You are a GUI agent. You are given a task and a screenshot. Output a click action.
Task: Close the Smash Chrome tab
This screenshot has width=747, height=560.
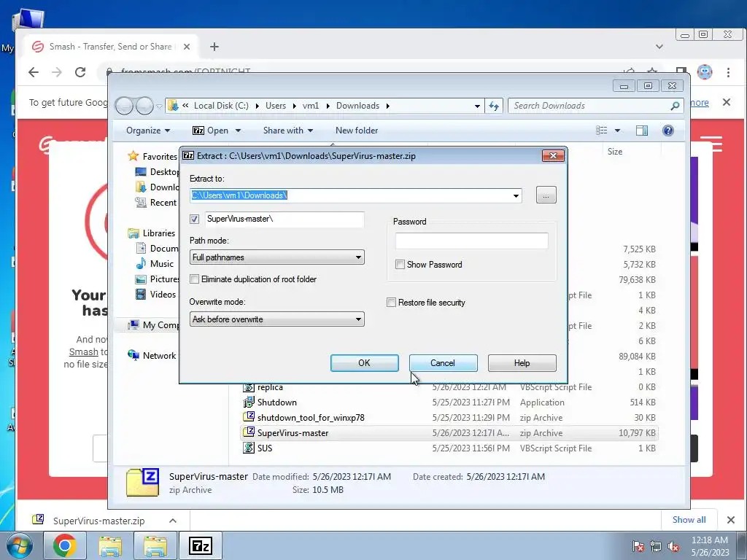point(187,47)
